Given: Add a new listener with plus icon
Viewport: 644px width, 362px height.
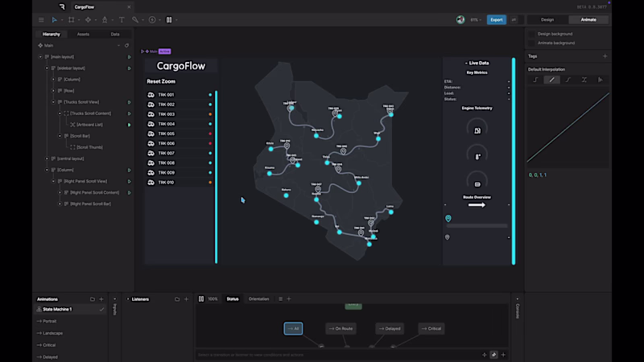Looking at the screenshot, I should pyautogui.click(x=186, y=299).
